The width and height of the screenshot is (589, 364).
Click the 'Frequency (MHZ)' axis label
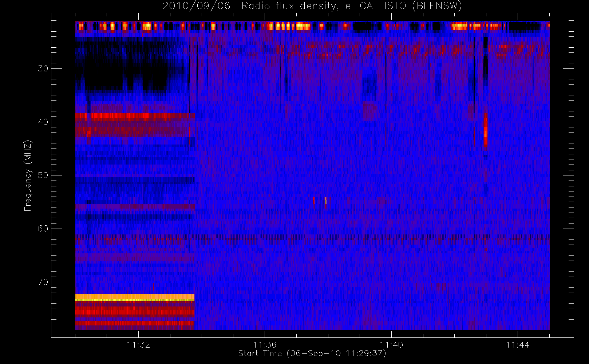[x=28, y=175]
